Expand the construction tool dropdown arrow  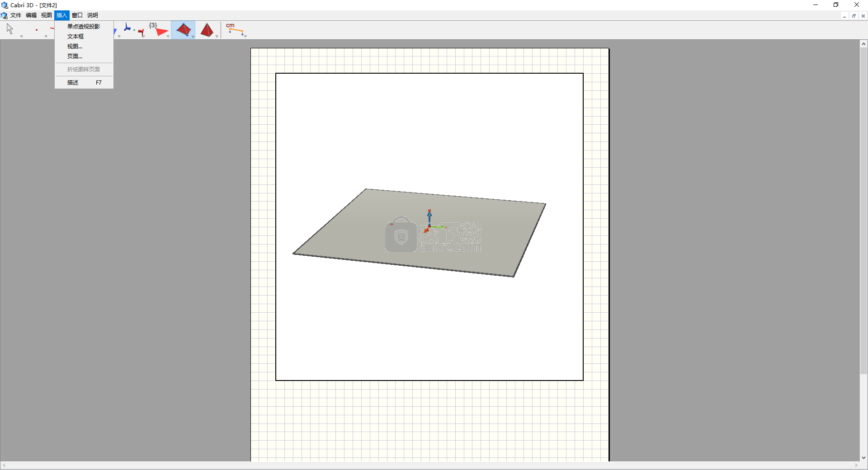(144, 36)
